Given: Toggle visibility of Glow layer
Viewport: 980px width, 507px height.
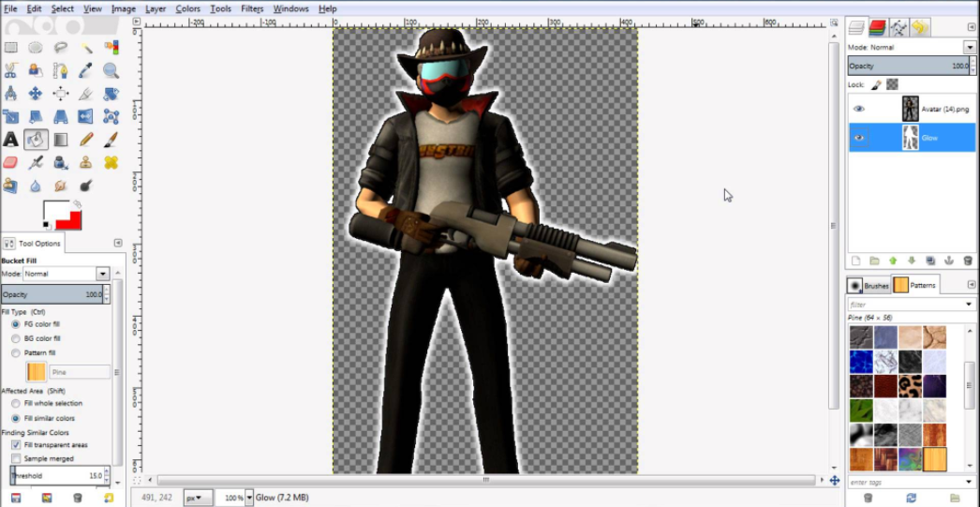Looking at the screenshot, I should click(x=859, y=138).
